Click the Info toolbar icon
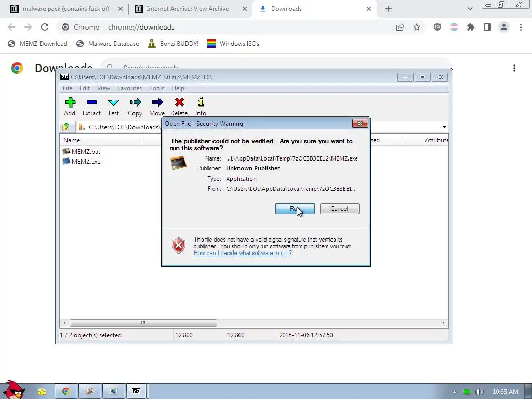 coord(201,107)
